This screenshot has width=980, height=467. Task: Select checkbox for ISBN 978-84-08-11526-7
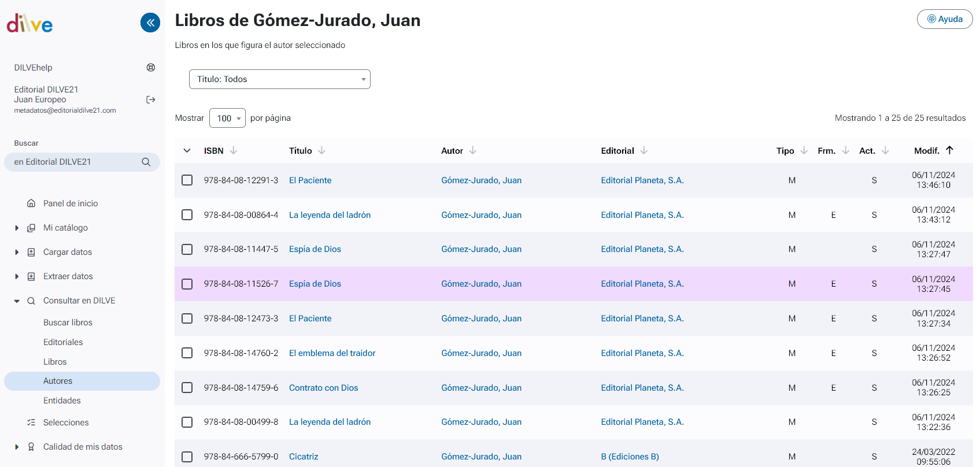point(187,284)
